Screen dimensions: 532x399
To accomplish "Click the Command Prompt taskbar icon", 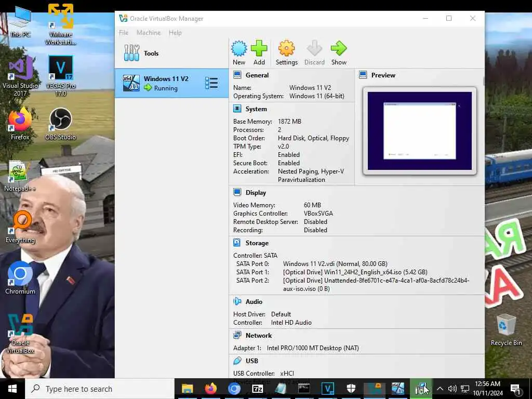I will tap(304, 389).
